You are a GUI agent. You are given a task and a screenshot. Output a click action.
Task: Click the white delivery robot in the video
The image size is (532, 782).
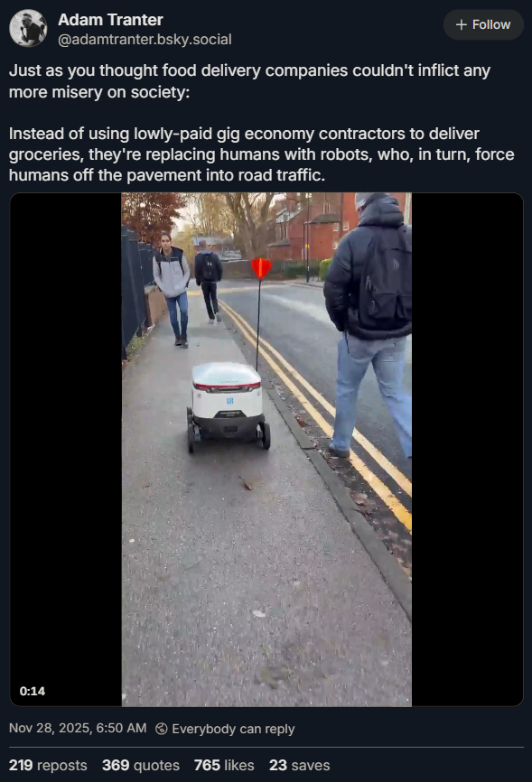[229, 406]
